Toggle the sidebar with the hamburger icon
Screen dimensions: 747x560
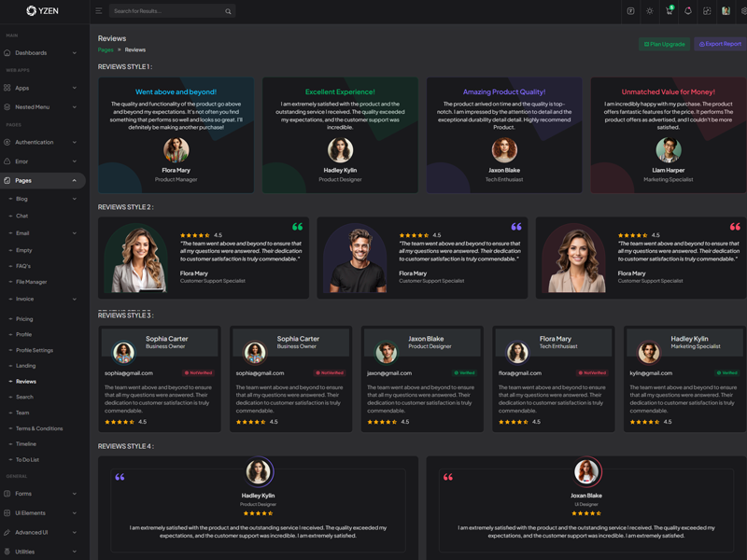[x=98, y=11]
